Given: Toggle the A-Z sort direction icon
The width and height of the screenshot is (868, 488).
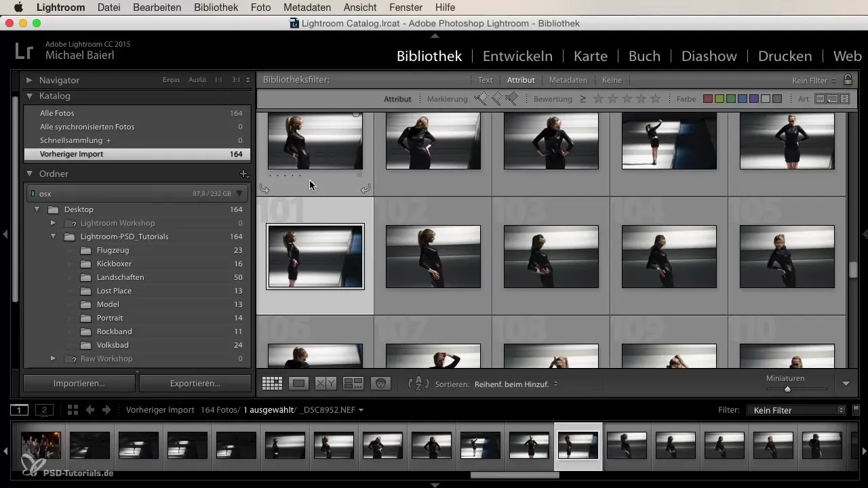Looking at the screenshot, I should pos(418,384).
